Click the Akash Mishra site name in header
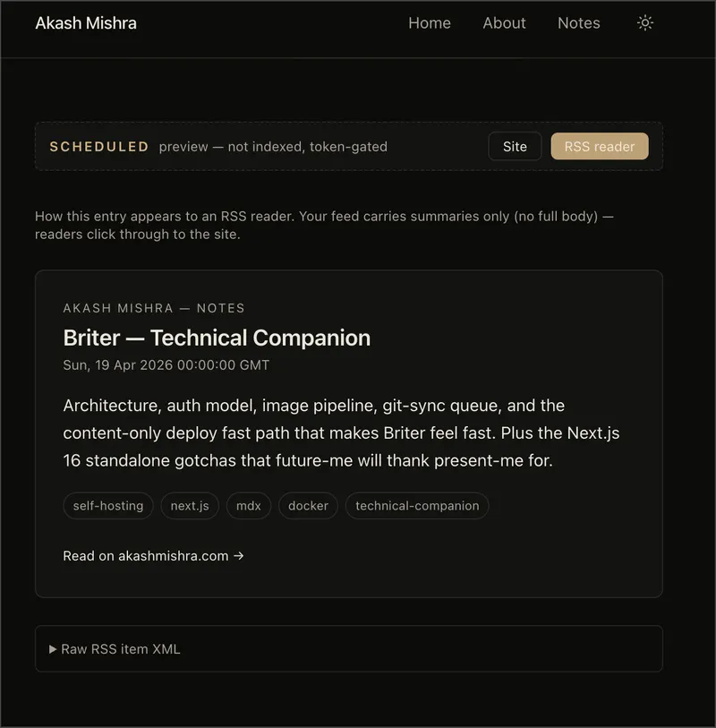The height and width of the screenshot is (728, 716). coord(86,23)
